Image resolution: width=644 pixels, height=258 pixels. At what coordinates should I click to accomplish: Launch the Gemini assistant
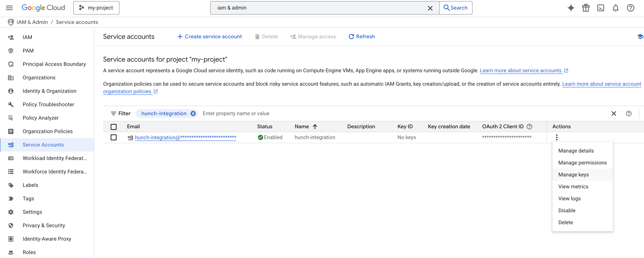coord(571,8)
